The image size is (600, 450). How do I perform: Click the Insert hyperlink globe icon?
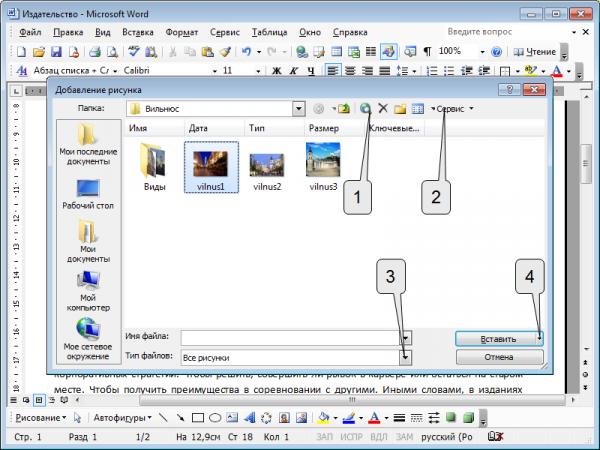(302, 52)
